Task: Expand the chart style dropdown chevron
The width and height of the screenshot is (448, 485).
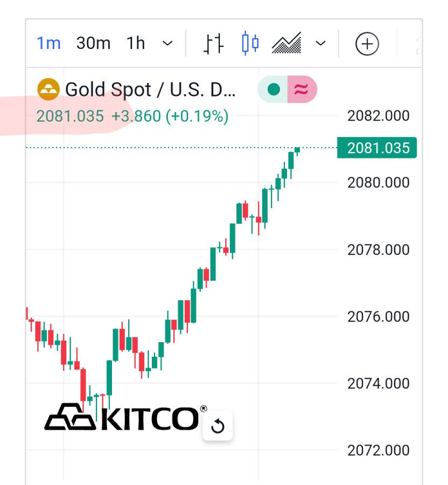Action: pyautogui.click(x=321, y=43)
